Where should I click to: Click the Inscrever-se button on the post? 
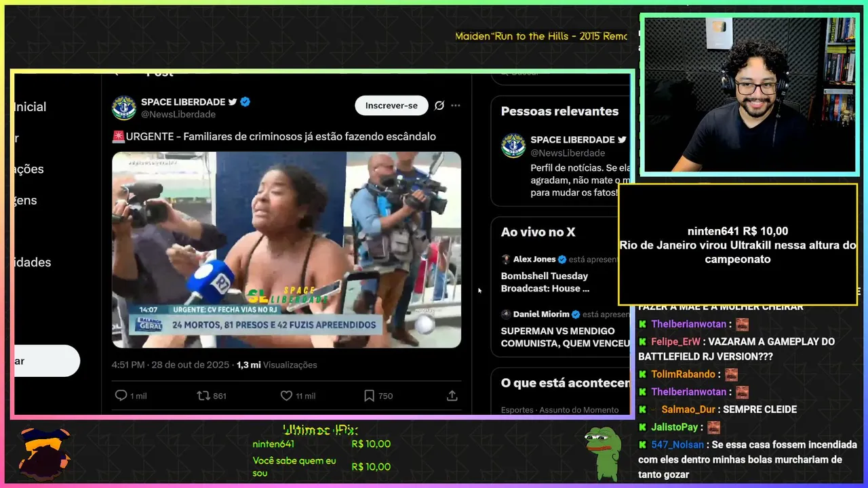point(391,106)
